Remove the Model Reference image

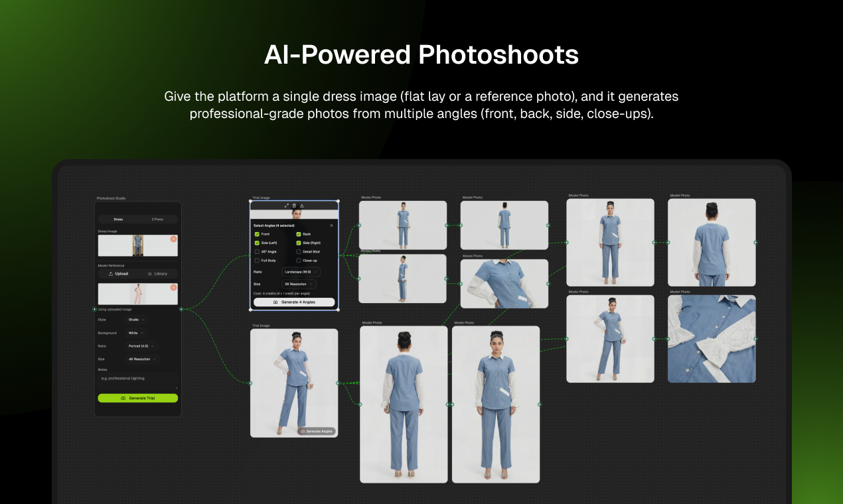(x=173, y=287)
